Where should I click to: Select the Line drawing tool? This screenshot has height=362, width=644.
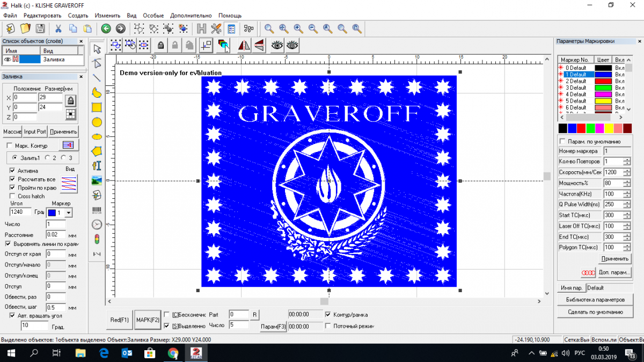(x=97, y=78)
